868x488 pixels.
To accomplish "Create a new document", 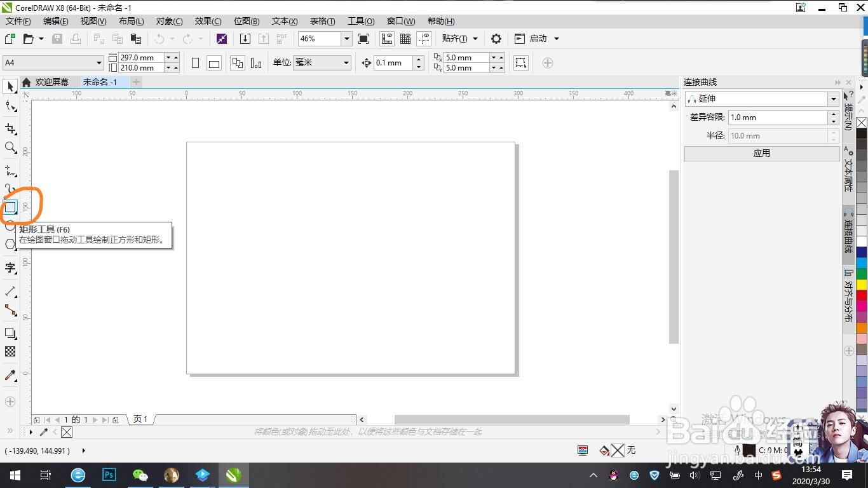I will point(10,39).
